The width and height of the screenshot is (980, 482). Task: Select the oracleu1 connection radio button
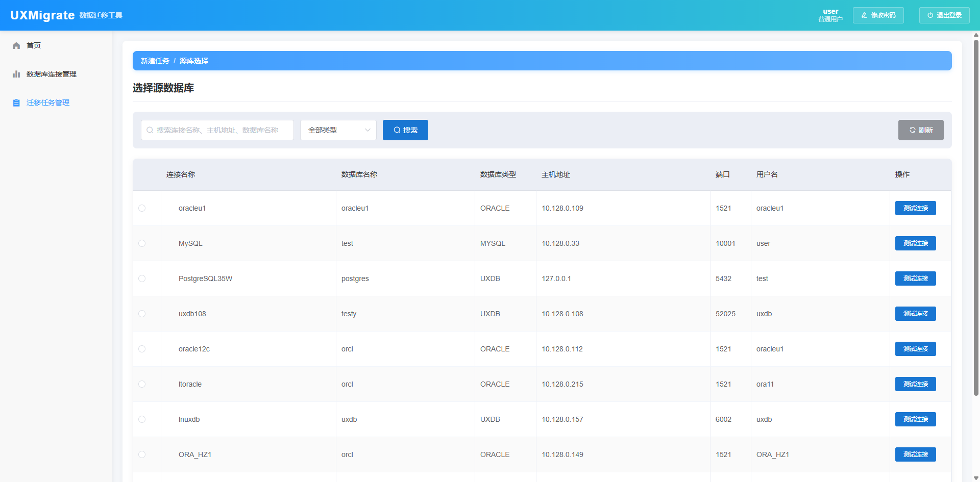tap(142, 208)
